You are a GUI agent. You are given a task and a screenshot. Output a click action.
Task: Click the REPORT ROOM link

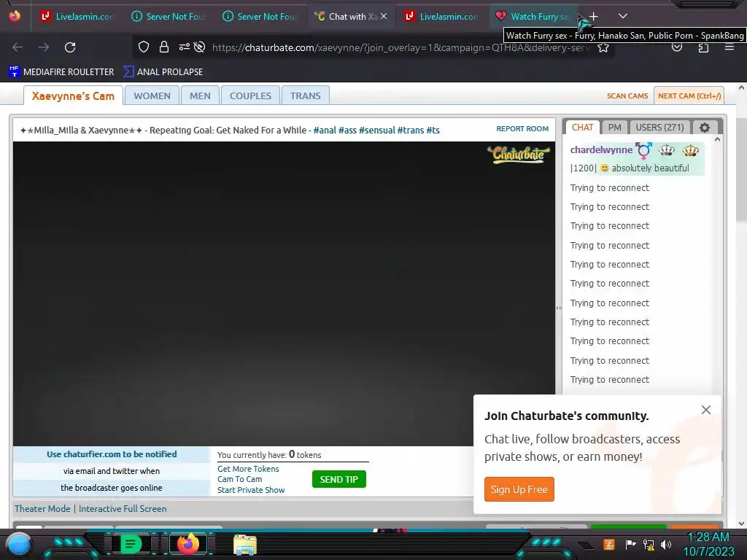pyautogui.click(x=522, y=128)
